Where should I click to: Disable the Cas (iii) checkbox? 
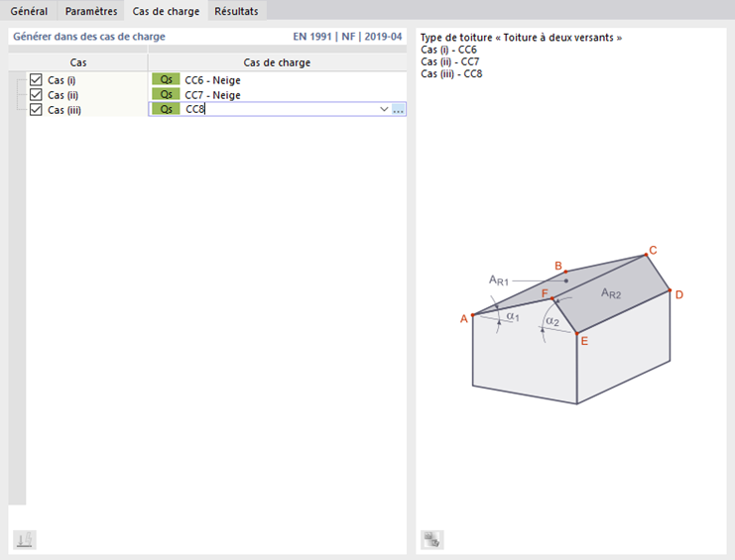(x=36, y=110)
